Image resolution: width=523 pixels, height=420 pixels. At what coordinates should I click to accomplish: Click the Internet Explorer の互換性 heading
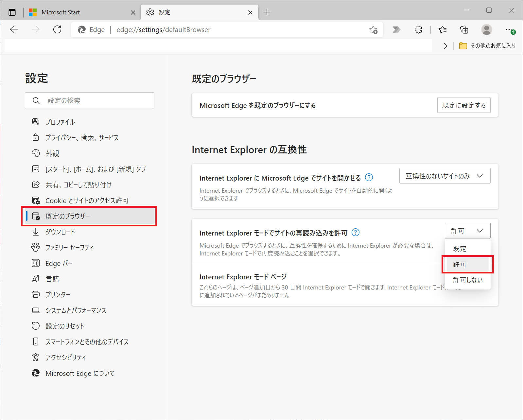[x=249, y=149]
